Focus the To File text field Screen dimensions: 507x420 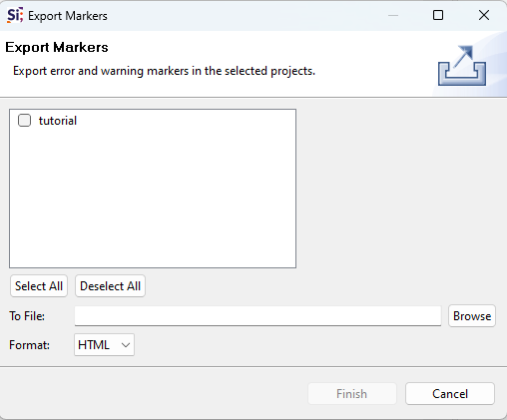(257, 316)
